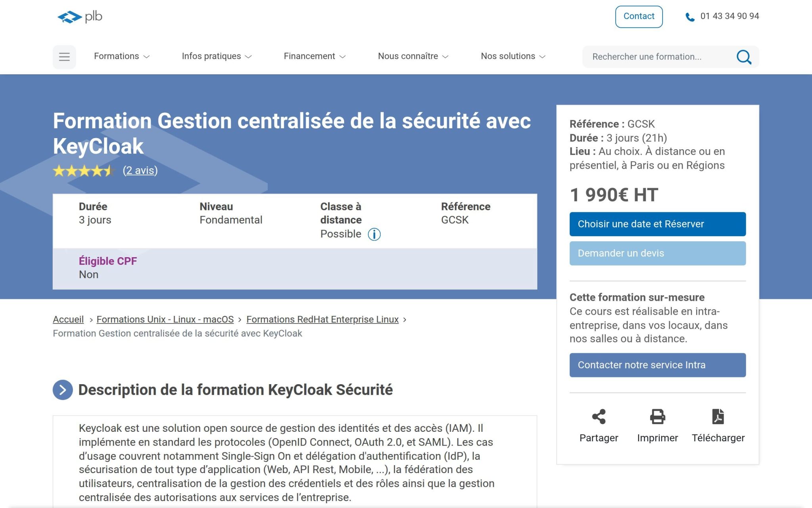812x508 pixels.
Task: Click the phone icon beside number
Action: point(690,17)
